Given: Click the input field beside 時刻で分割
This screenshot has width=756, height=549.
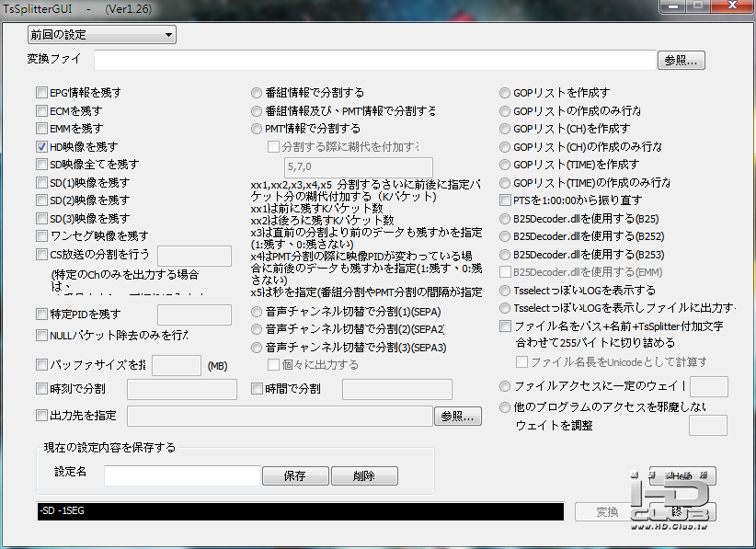Looking at the screenshot, I should (x=182, y=390).
